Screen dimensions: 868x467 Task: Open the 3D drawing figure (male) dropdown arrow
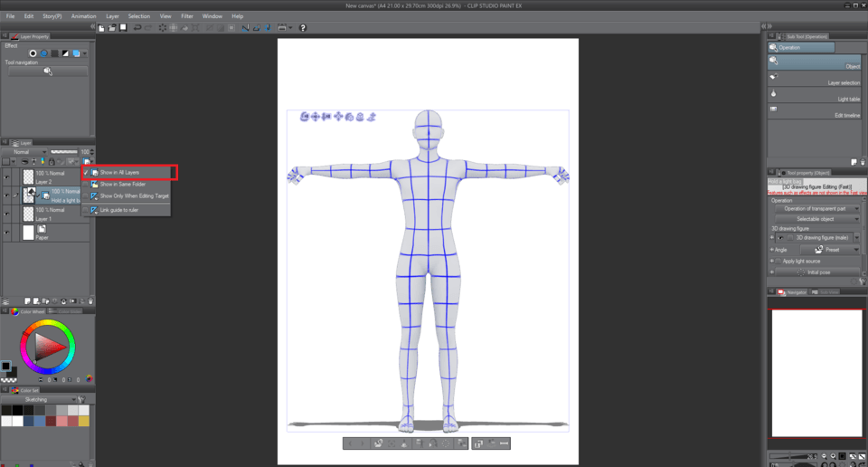(x=857, y=238)
